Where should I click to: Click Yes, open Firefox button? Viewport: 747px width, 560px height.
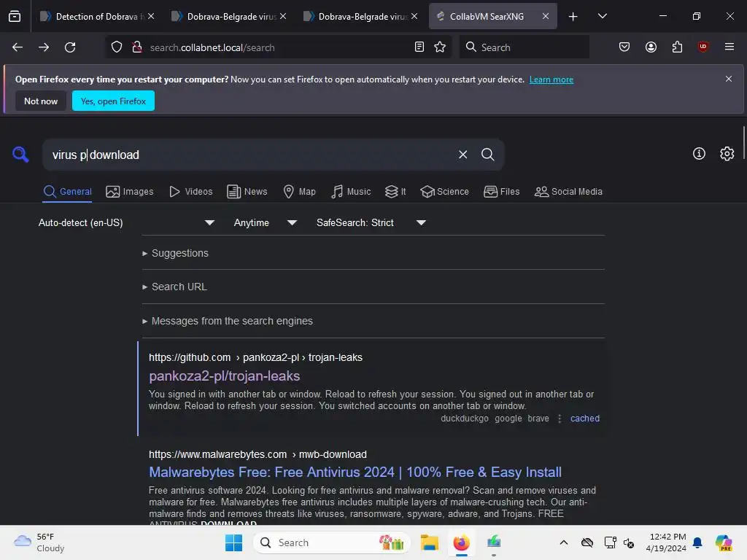click(x=113, y=101)
